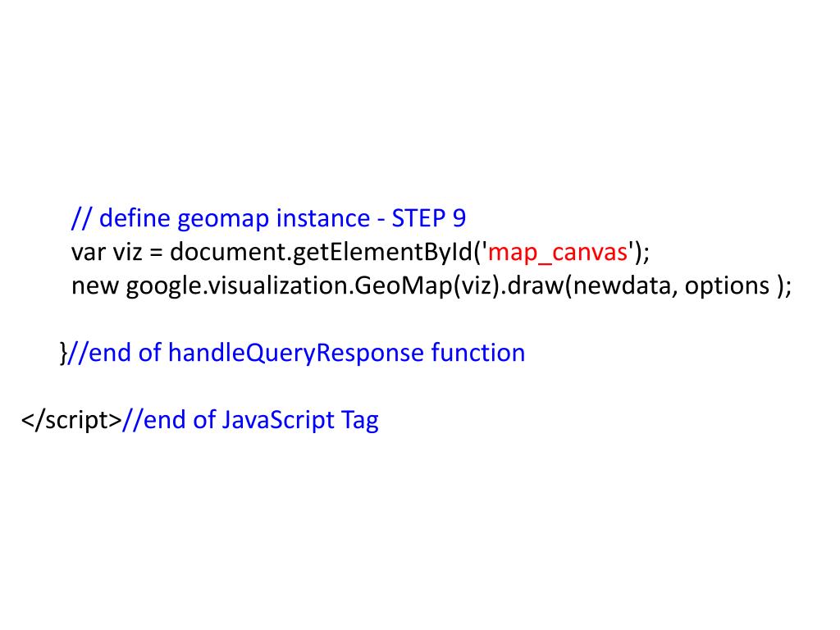Screen dimensions: 840x630
Task: Click the equals sign after 'viz'
Action: (156, 253)
